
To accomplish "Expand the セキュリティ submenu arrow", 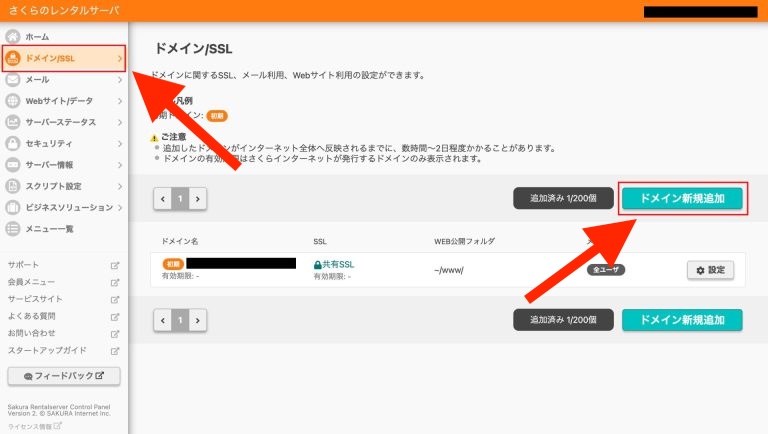I will pyautogui.click(x=119, y=144).
